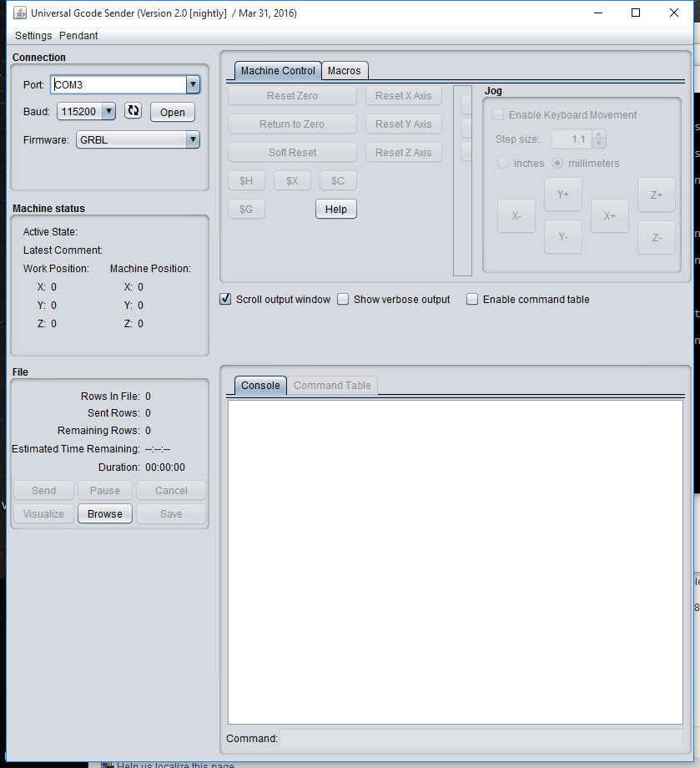
Task: Toggle Scroll output window checkbox
Action: (225, 299)
